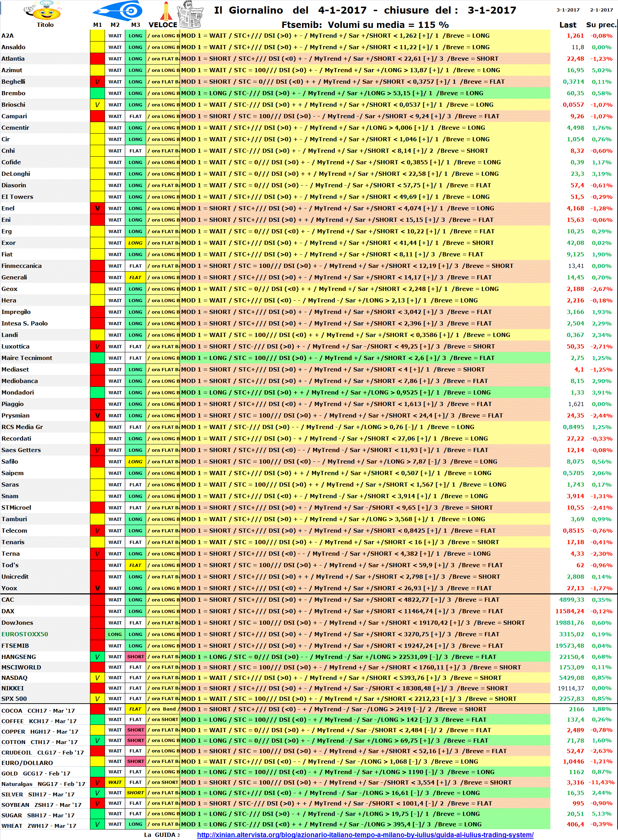Click the Last value 19881,76 for DowJones
The width and height of the screenshot is (618, 840).
(570, 623)
